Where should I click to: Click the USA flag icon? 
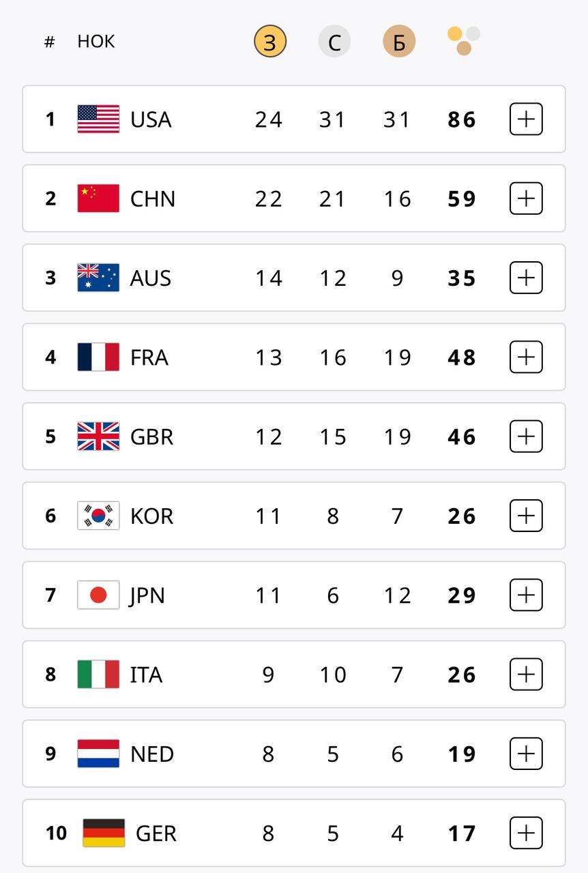click(x=98, y=119)
